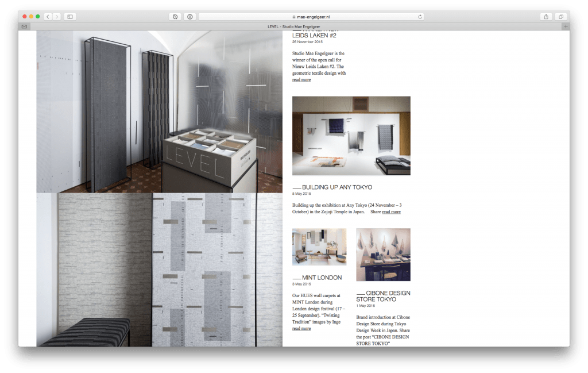Click the content blocker extension icon
588x373 pixels.
click(x=175, y=17)
